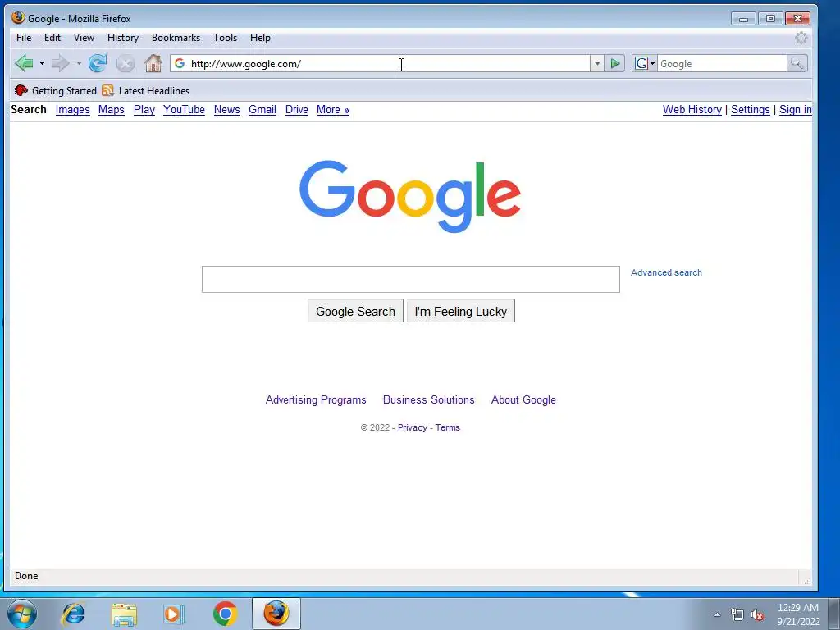The height and width of the screenshot is (630, 840).
Task: Open the Tools menu
Action: pos(225,38)
